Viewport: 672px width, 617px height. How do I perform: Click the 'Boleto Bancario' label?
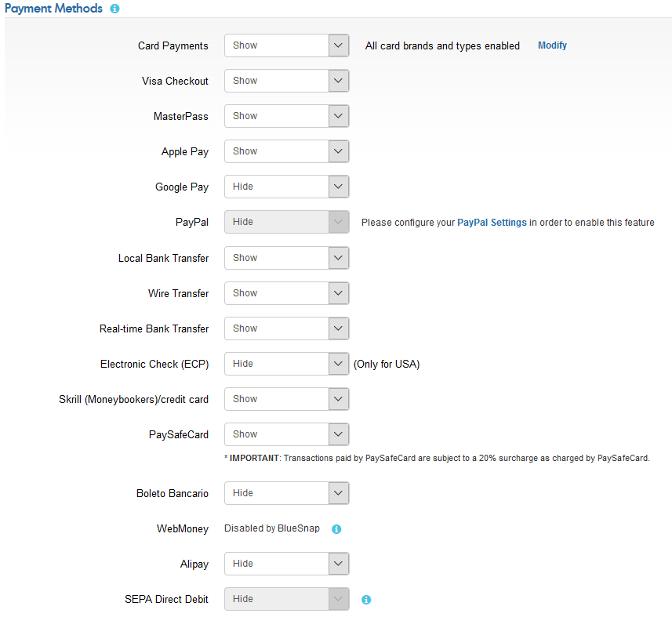pyautogui.click(x=173, y=494)
